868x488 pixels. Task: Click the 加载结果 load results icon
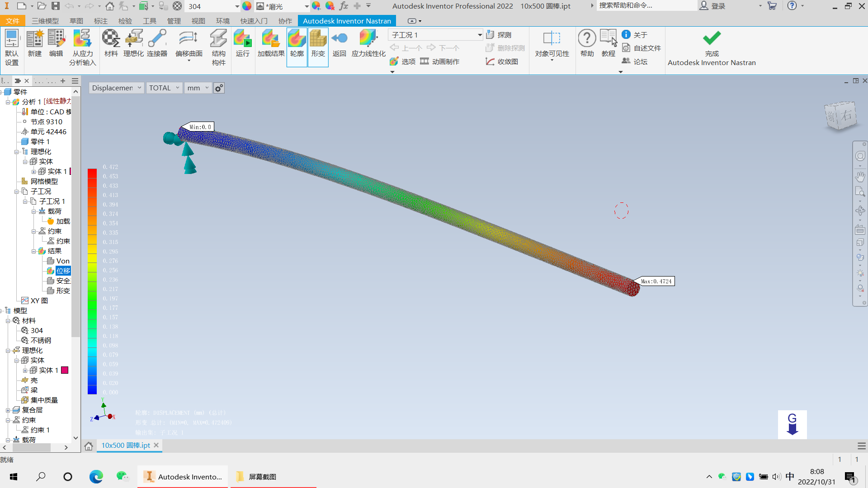(x=271, y=43)
